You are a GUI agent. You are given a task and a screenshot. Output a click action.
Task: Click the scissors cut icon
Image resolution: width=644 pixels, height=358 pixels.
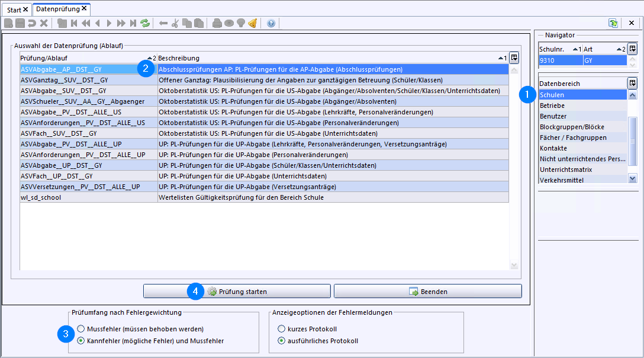(x=175, y=23)
